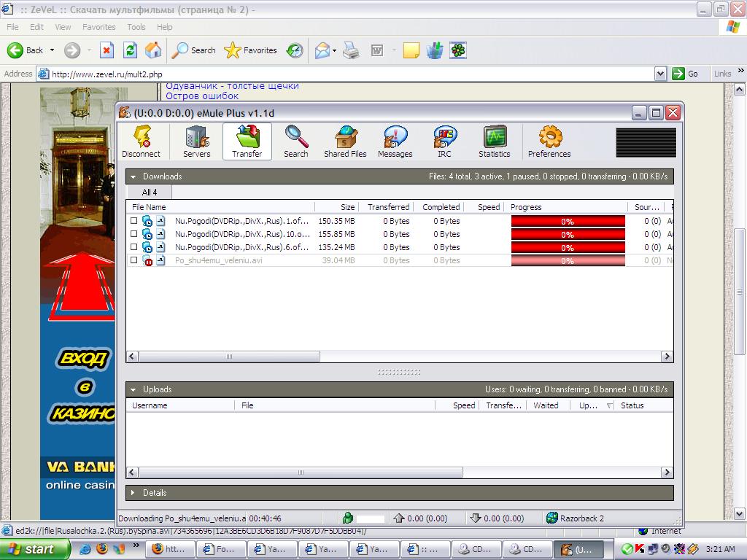747x560 pixels.
Task: Open the Остров ошибок link
Action: (x=202, y=96)
